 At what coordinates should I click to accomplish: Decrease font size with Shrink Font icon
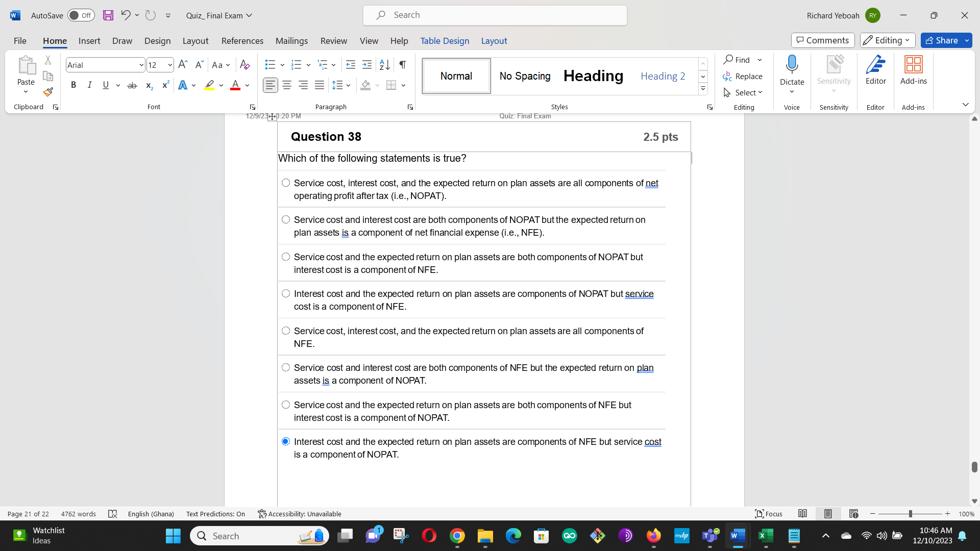[x=200, y=65]
